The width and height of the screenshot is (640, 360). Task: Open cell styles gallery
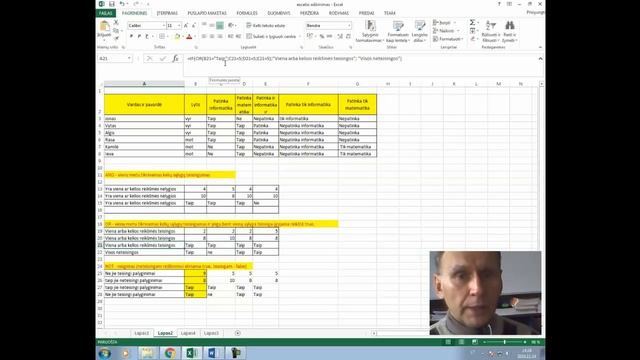pyautogui.click(x=420, y=31)
